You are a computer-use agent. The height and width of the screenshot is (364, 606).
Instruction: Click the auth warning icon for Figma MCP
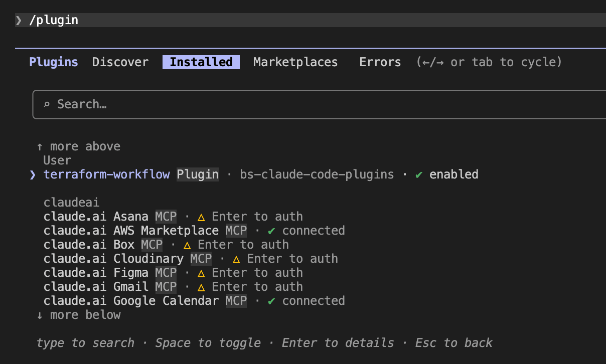coord(201,272)
